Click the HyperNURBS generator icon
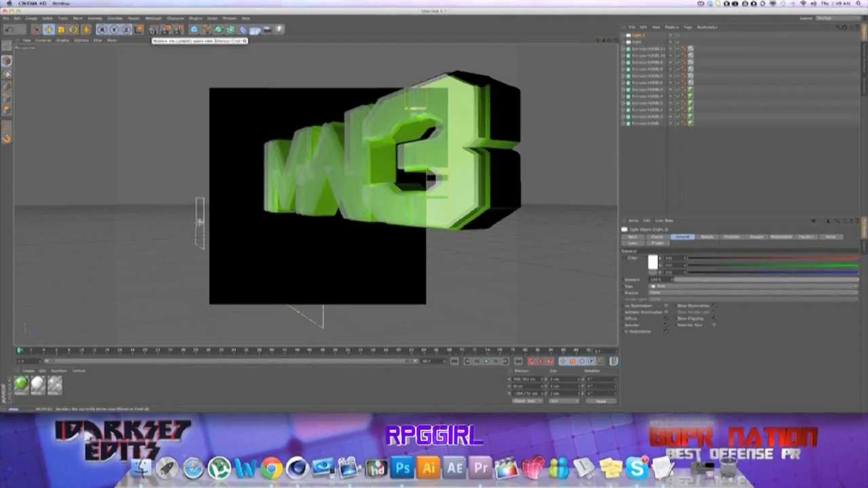This screenshot has height=488, width=868. point(218,29)
